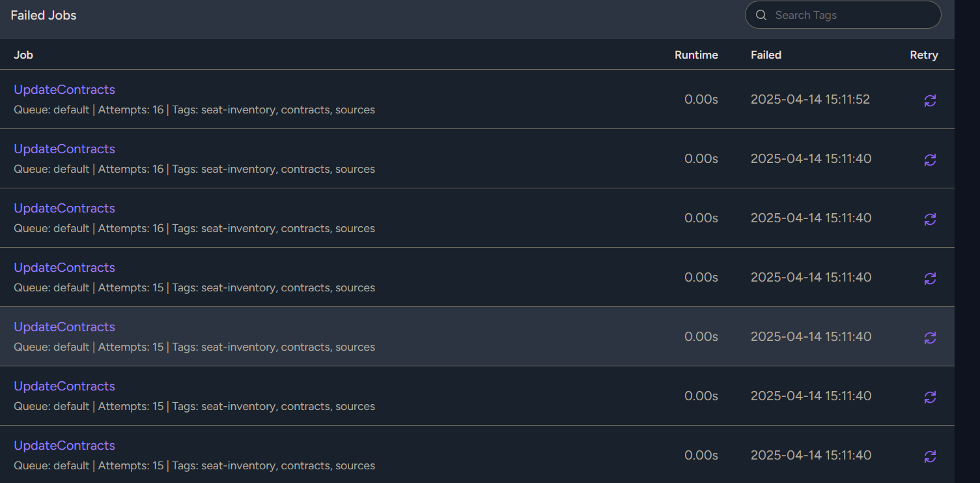Viewport: 980px width, 483px height.
Task: Open third UpdateContracts job with 16 attempts
Action: point(64,209)
